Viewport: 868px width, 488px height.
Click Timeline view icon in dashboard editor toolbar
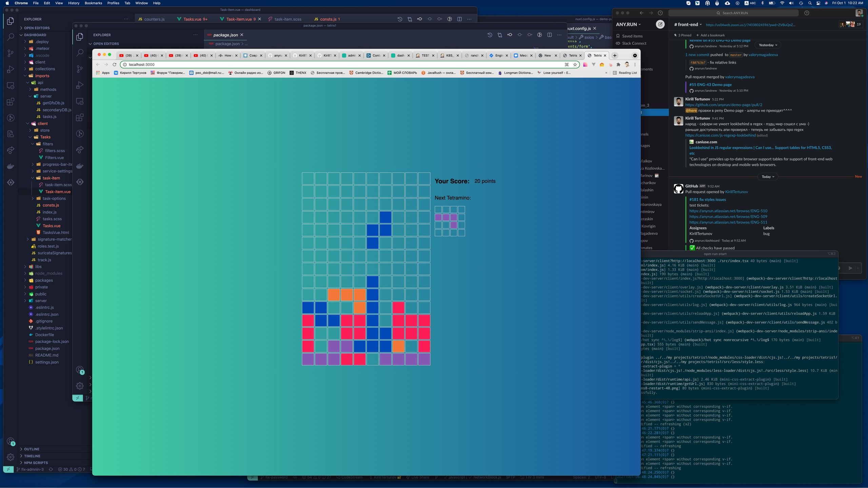coord(400,19)
